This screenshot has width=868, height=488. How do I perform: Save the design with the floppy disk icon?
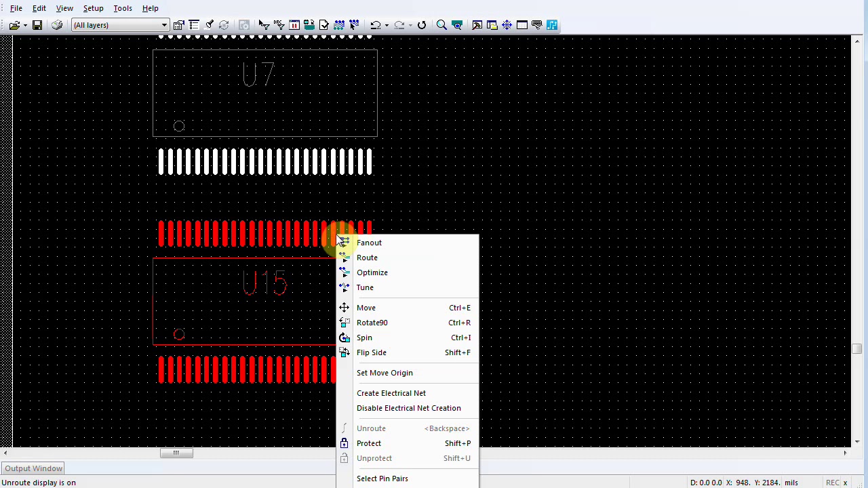[37, 25]
